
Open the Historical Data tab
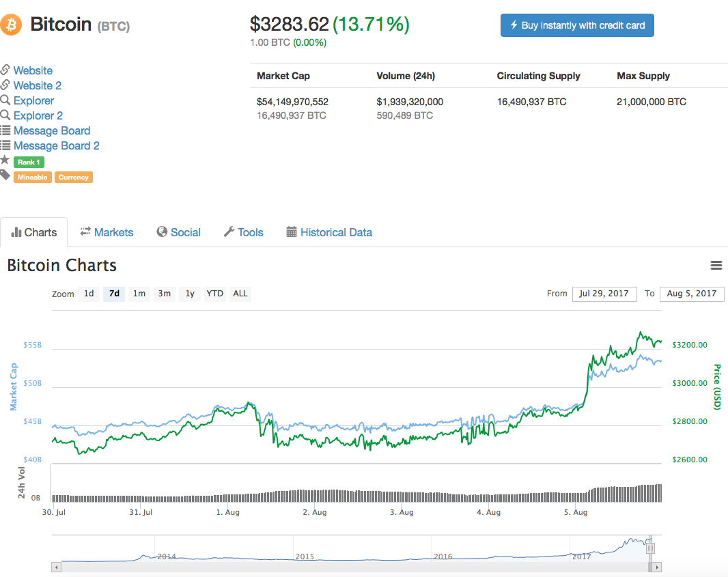click(x=329, y=232)
